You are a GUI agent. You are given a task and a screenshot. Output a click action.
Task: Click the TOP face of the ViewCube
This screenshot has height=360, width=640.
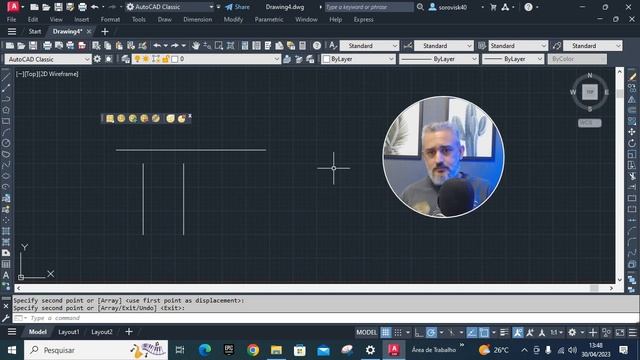(x=590, y=92)
